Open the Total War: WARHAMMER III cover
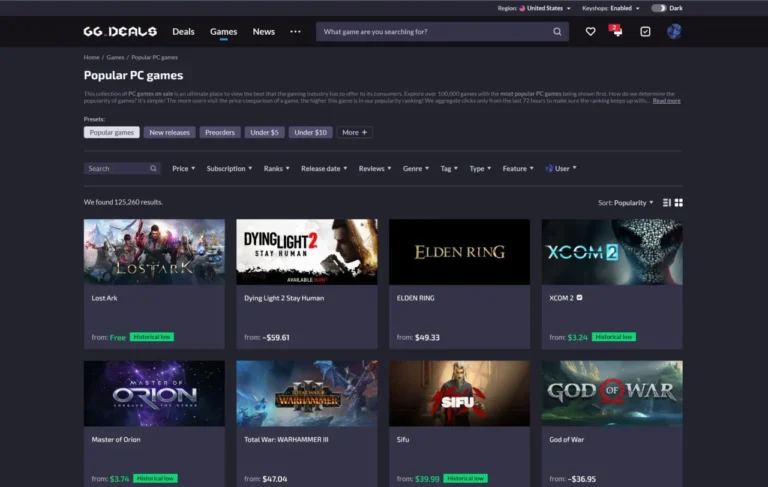 tap(307, 393)
